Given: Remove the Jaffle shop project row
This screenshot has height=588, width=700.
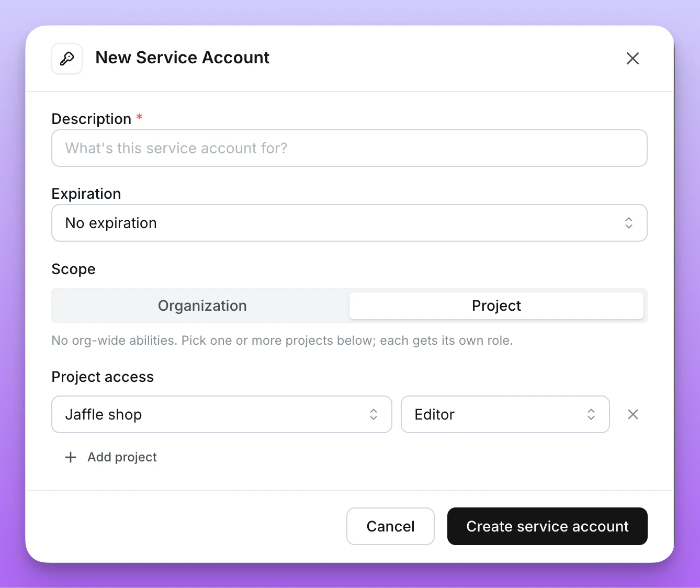Looking at the screenshot, I should tap(633, 414).
